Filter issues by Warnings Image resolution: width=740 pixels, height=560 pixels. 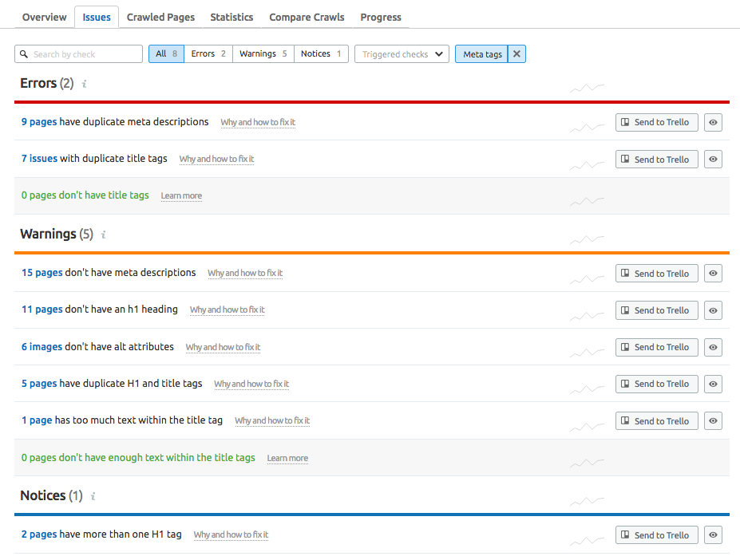[263, 54]
